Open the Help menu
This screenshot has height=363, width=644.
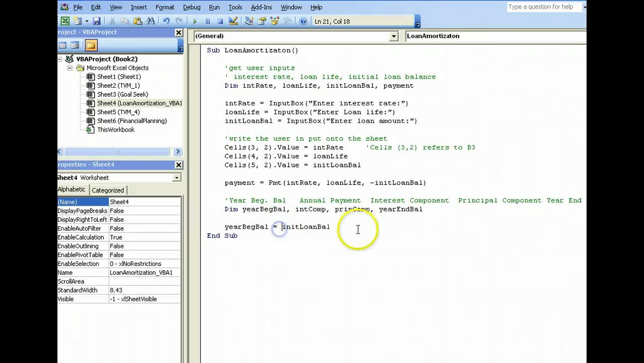316,7
